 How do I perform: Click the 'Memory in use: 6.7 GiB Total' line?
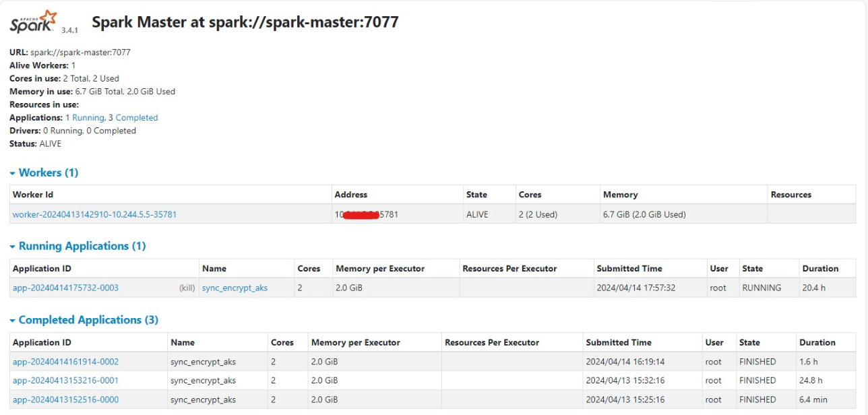tap(92, 92)
